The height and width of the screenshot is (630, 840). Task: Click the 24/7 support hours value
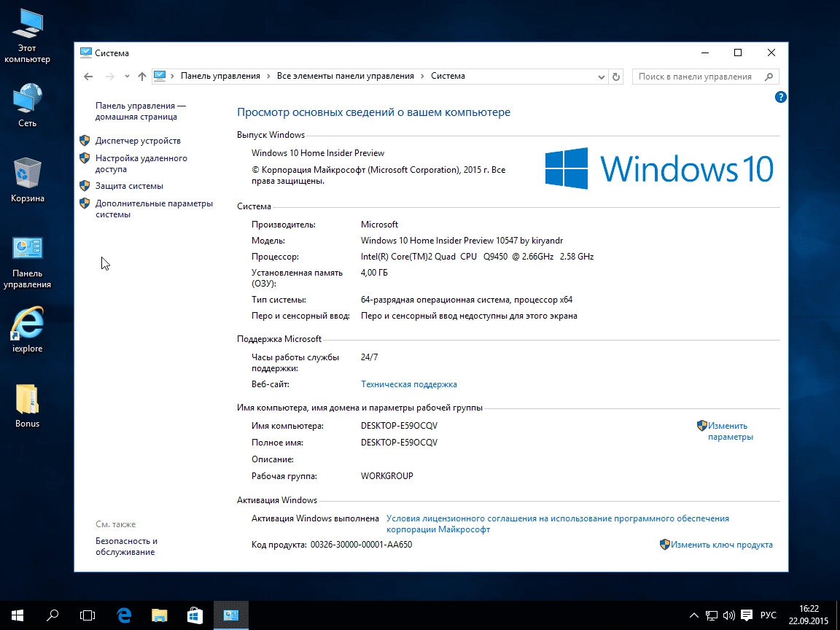369,357
